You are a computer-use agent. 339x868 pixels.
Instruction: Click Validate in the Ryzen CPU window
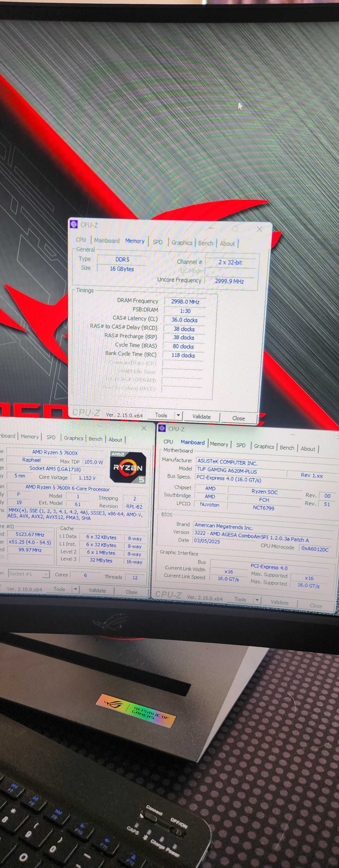(x=97, y=590)
